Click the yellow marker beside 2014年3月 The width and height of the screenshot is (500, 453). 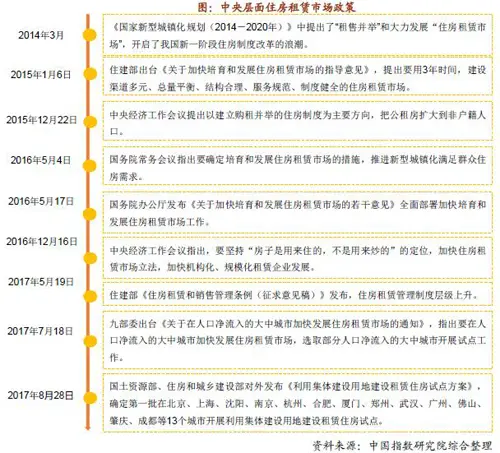(x=89, y=35)
